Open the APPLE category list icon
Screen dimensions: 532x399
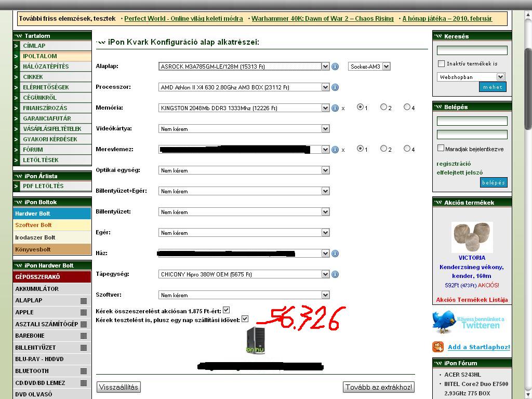pos(84,312)
